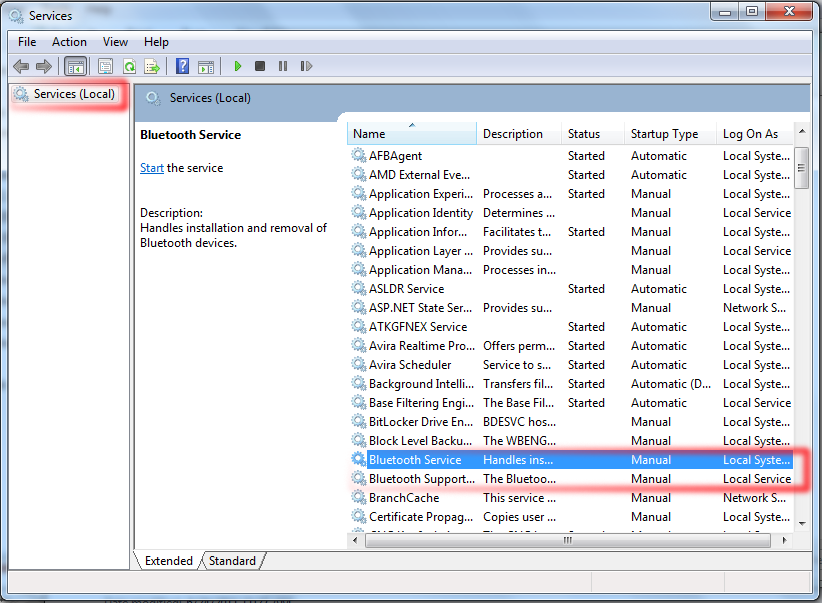
Task: Select the BitLocker Drive En... service row
Action: pyautogui.click(x=570, y=422)
